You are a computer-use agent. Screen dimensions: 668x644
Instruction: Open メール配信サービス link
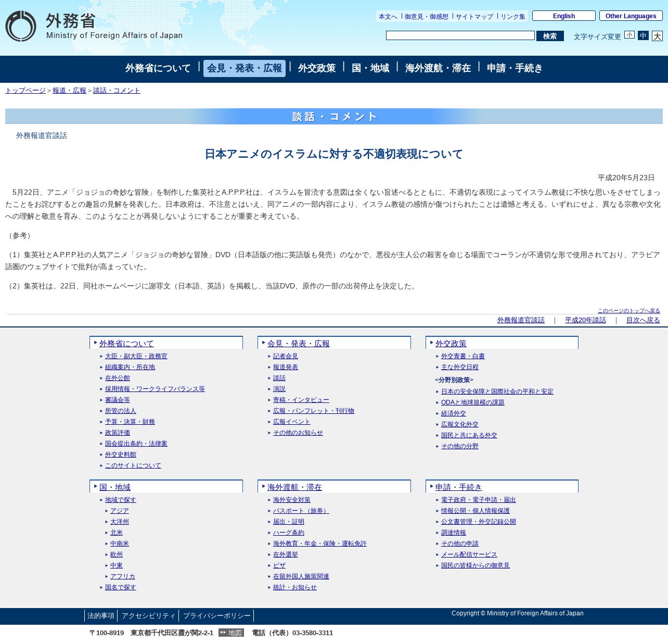(469, 554)
